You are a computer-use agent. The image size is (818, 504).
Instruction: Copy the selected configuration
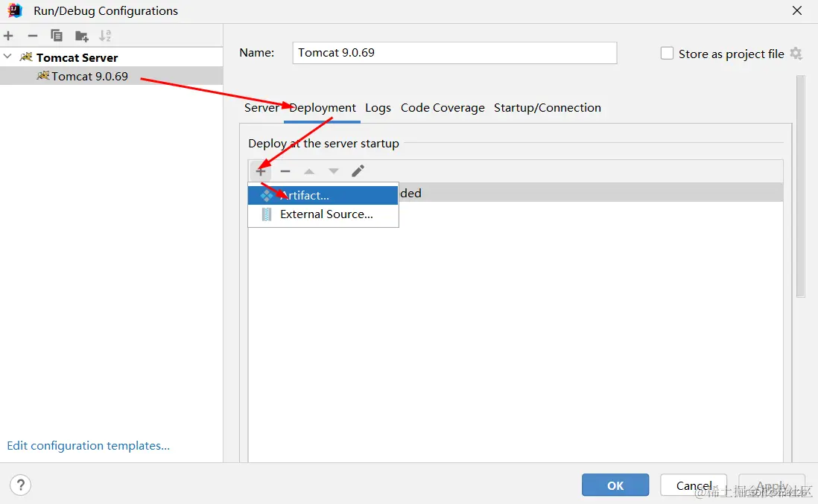pyautogui.click(x=57, y=36)
